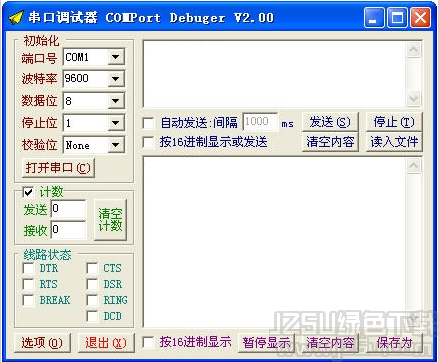Click the 暂停显示 button

pyautogui.click(x=266, y=342)
